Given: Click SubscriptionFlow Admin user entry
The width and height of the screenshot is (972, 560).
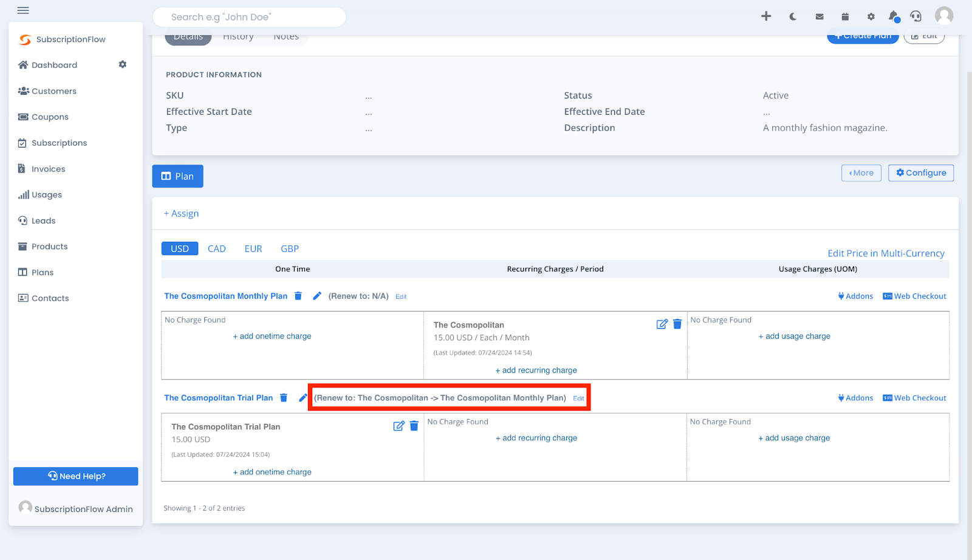Looking at the screenshot, I should [x=76, y=508].
